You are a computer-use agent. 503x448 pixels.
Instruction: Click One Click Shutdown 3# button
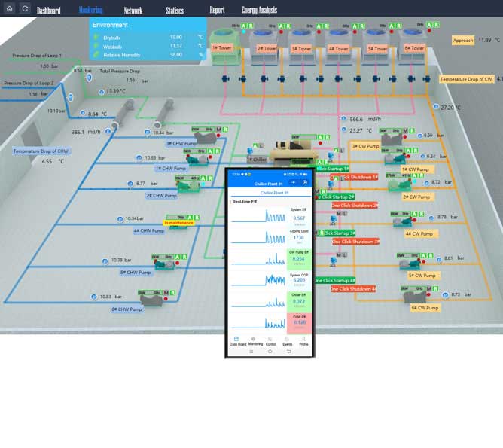[x=355, y=242]
